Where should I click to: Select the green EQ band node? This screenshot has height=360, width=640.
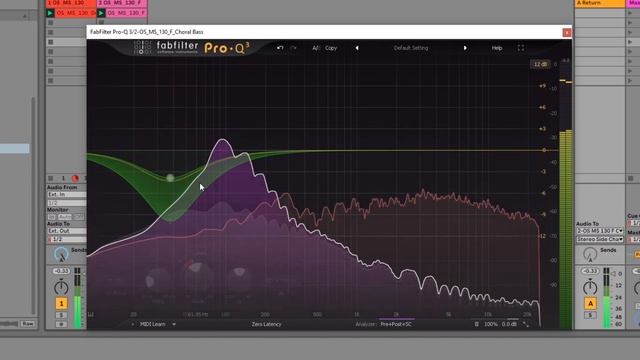point(170,178)
